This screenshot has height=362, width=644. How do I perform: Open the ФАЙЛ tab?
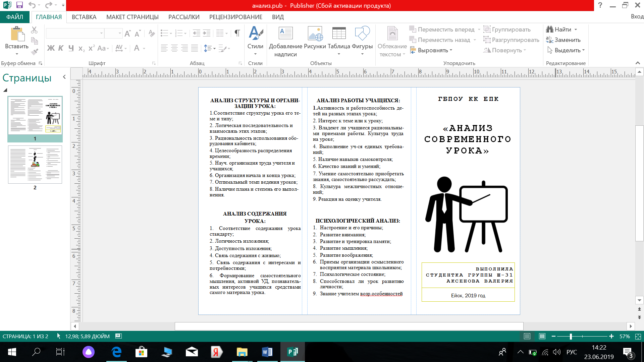[15, 17]
